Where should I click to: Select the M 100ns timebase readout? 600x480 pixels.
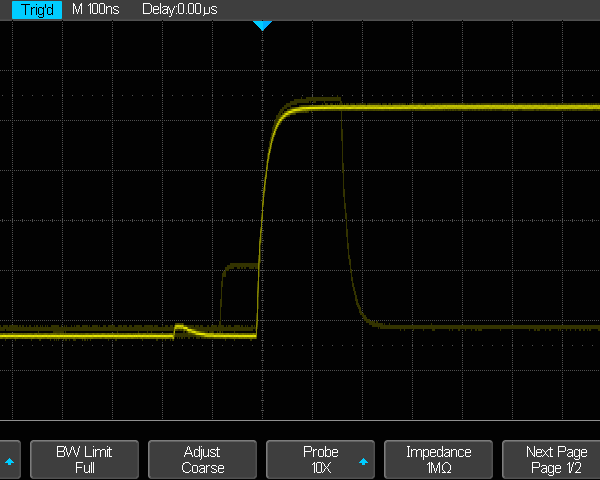(x=96, y=9)
